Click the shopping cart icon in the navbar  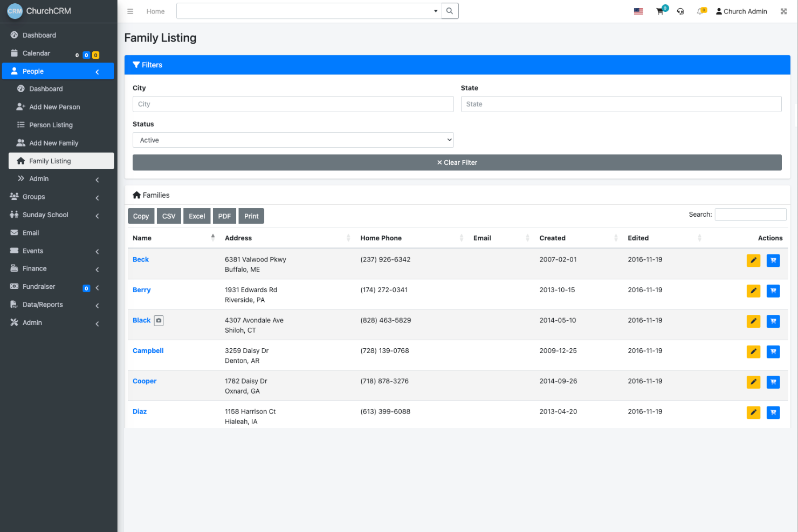[x=659, y=11]
